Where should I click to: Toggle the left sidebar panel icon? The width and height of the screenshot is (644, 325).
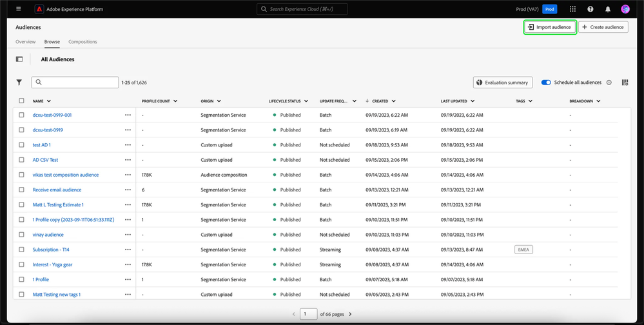click(x=19, y=59)
